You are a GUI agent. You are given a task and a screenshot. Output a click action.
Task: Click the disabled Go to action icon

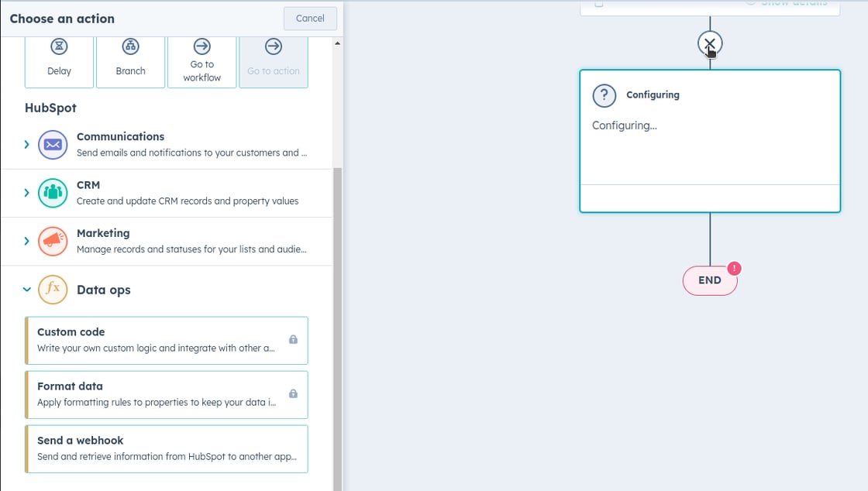point(273,46)
